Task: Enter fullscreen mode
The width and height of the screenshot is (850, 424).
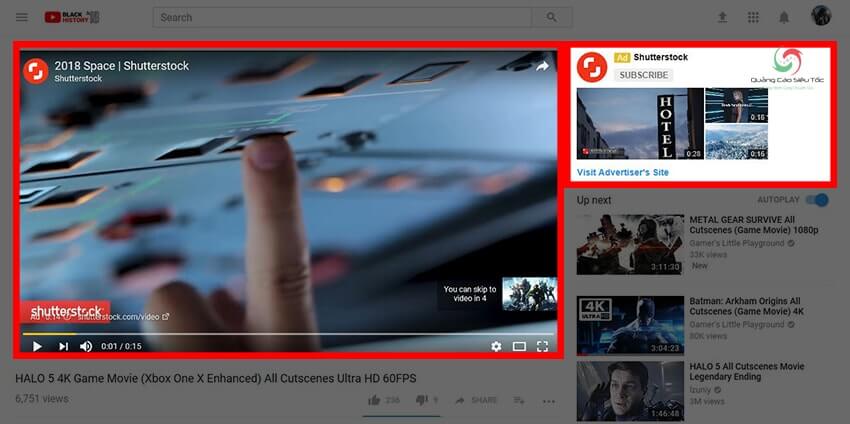Action: [x=542, y=346]
